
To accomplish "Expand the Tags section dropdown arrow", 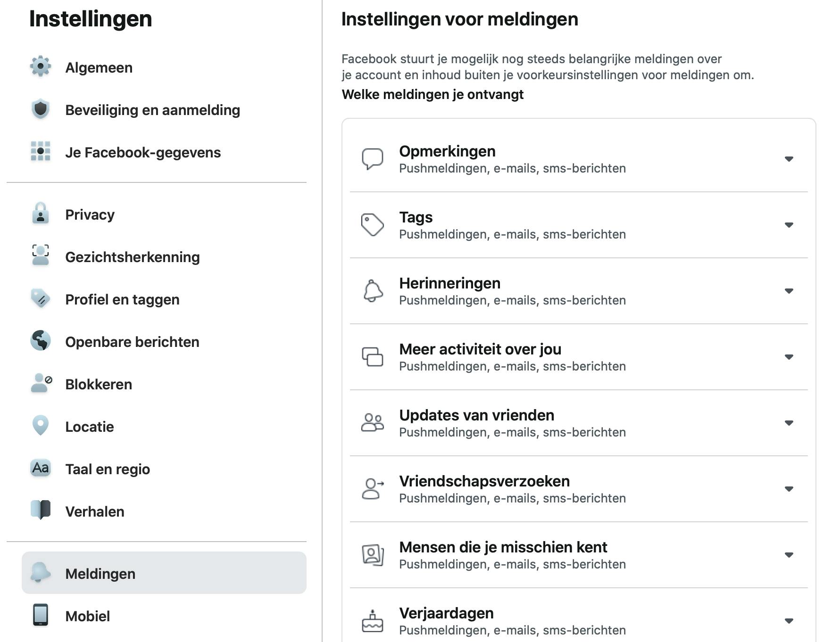I will tap(789, 225).
